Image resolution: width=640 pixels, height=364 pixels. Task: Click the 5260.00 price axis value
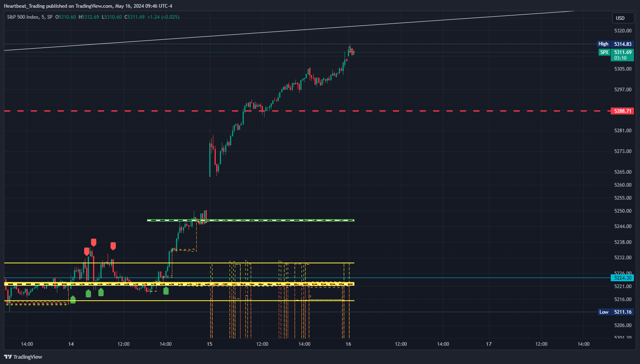click(623, 185)
